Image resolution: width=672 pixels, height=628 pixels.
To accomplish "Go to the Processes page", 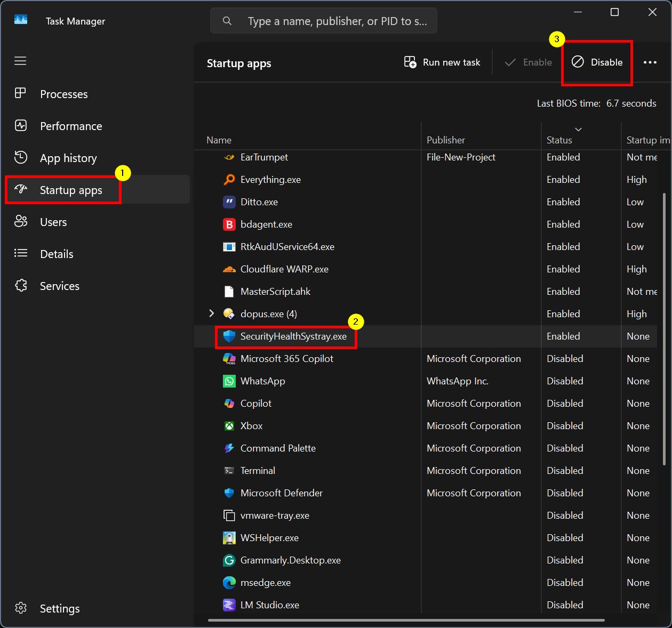I will [x=97, y=94].
